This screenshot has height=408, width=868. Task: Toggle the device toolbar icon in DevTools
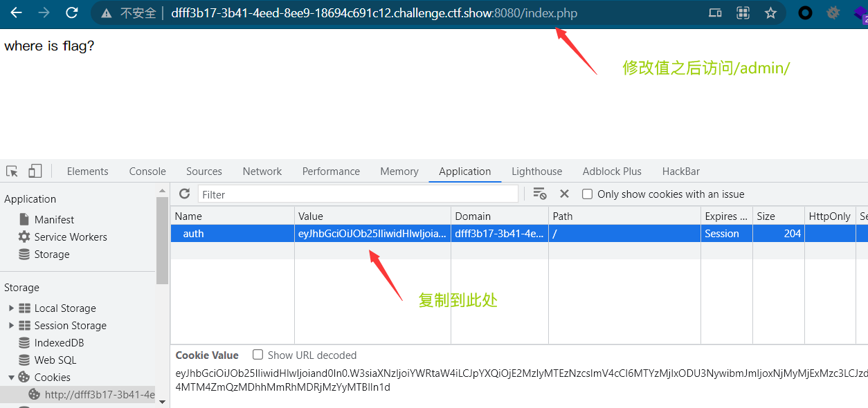35,171
